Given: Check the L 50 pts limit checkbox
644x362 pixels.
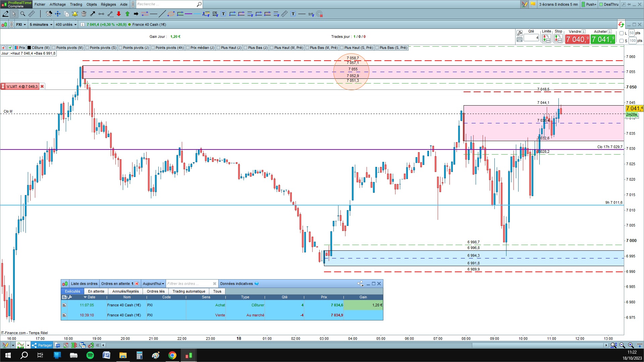Looking at the screenshot, I should click(x=622, y=33).
